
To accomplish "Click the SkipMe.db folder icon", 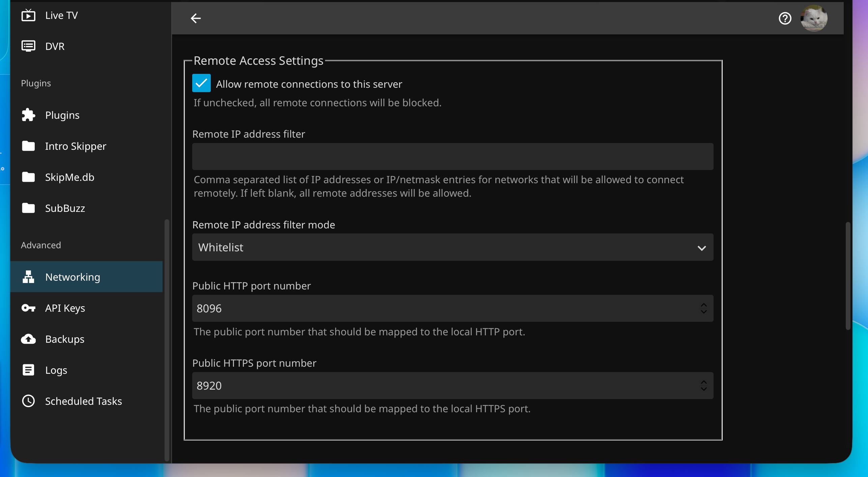I will click(x=28, y=177).
